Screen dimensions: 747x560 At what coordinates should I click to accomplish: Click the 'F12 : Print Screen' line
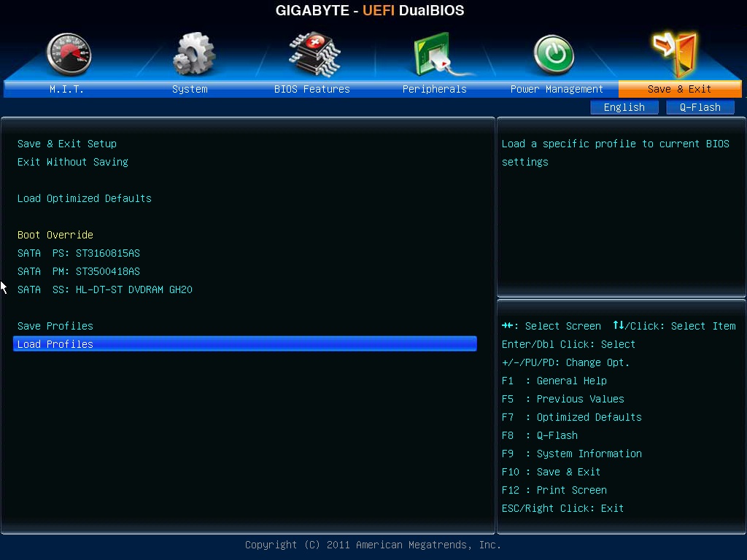tap(554, 490)
